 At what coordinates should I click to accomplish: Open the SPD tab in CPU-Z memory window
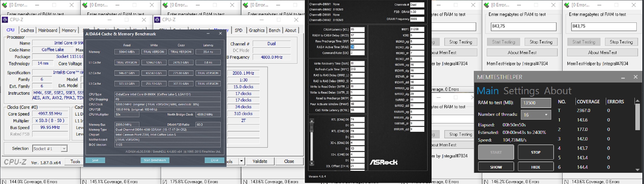coord(238,30)
